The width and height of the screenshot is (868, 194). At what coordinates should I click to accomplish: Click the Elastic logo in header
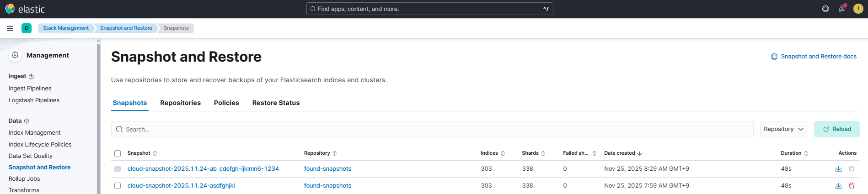(25, 9)
